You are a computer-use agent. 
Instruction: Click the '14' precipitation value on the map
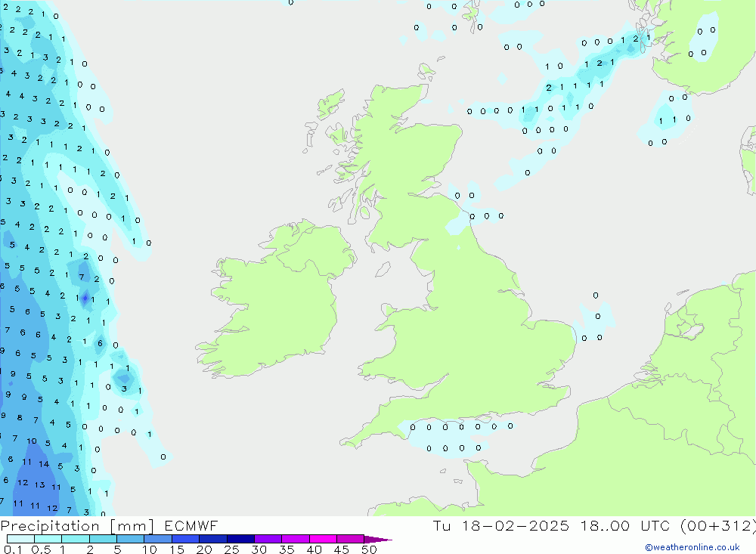click(44, 464)
